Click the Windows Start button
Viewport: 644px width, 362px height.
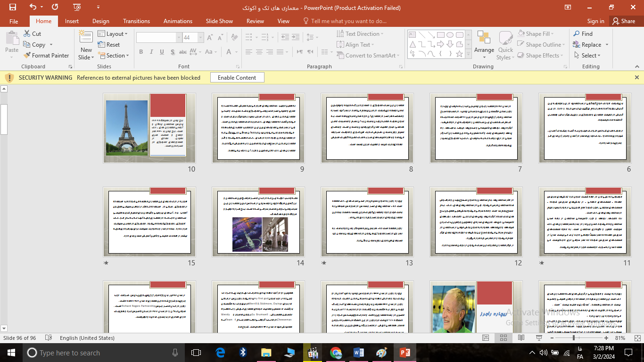click(11, 353)
